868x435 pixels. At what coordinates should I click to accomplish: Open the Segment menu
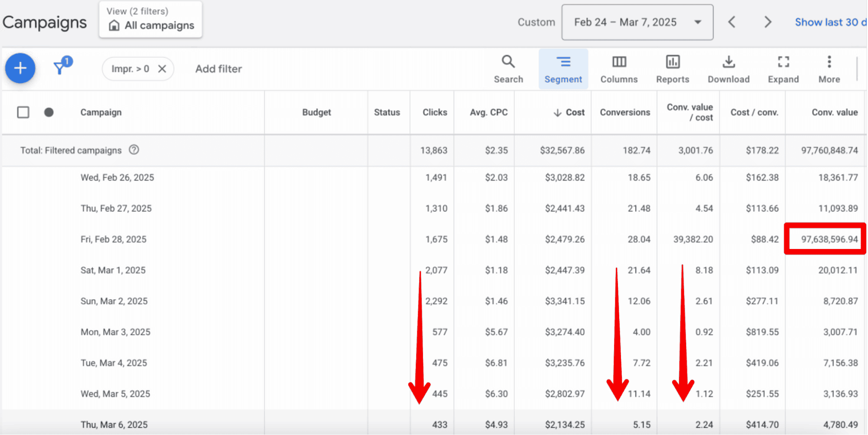pos(563,69)
